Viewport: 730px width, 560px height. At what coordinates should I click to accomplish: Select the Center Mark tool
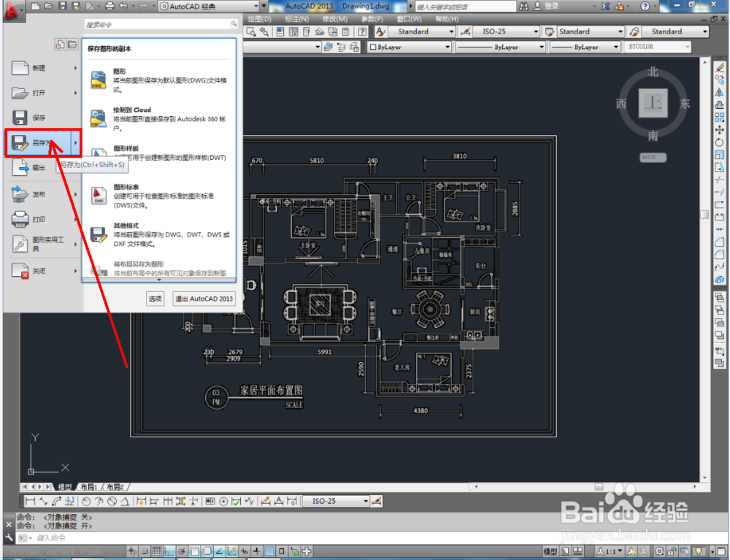(x=223, y=502)
